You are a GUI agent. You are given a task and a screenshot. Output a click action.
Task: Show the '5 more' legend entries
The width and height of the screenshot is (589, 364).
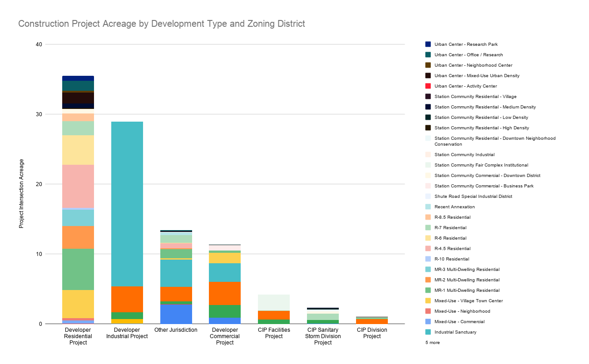click(432, 343)
